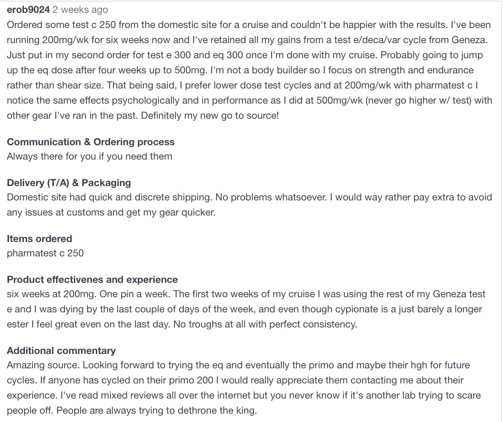
Task: Click the line starting "six weeks at 200mg"
Action: (246, 294)
